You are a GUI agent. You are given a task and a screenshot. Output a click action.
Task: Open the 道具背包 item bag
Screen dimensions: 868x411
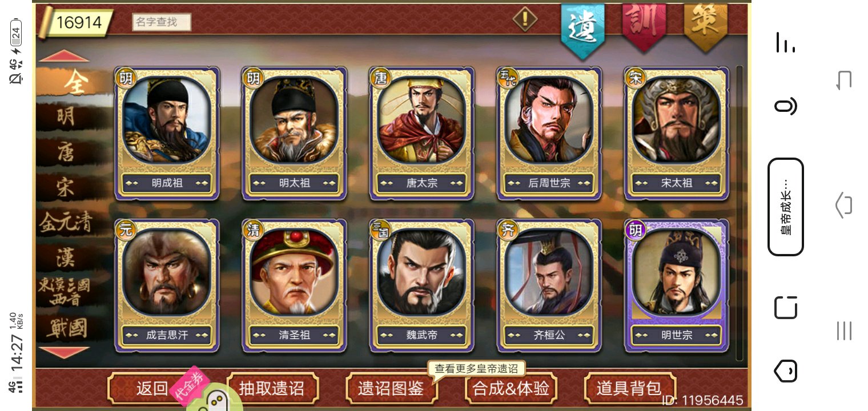(x=629, y=389)
